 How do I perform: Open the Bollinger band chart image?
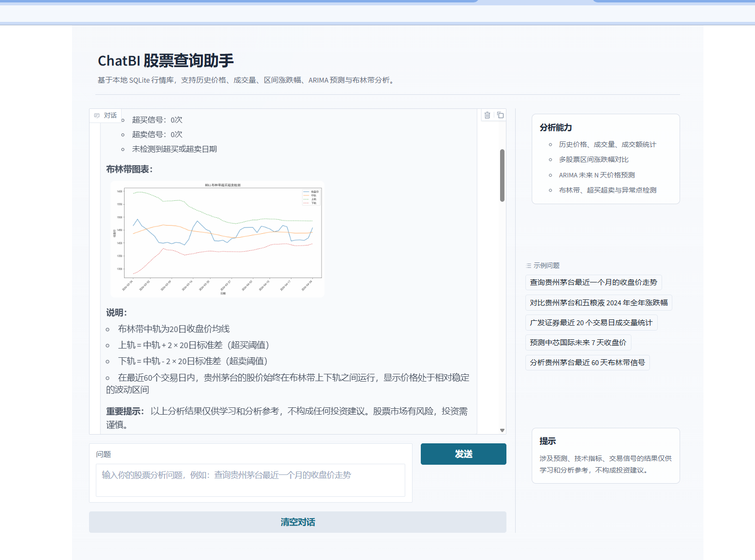(217, 239)
